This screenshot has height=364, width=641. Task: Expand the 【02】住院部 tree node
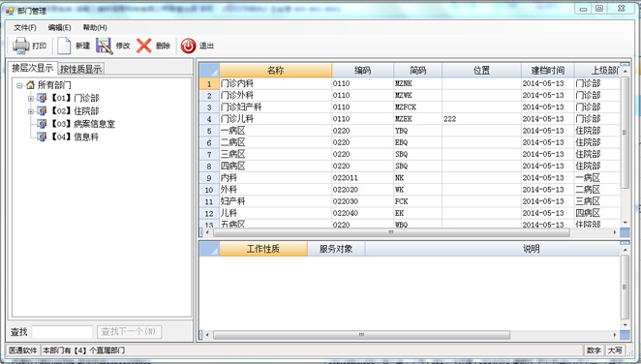[x=31, y=111]
